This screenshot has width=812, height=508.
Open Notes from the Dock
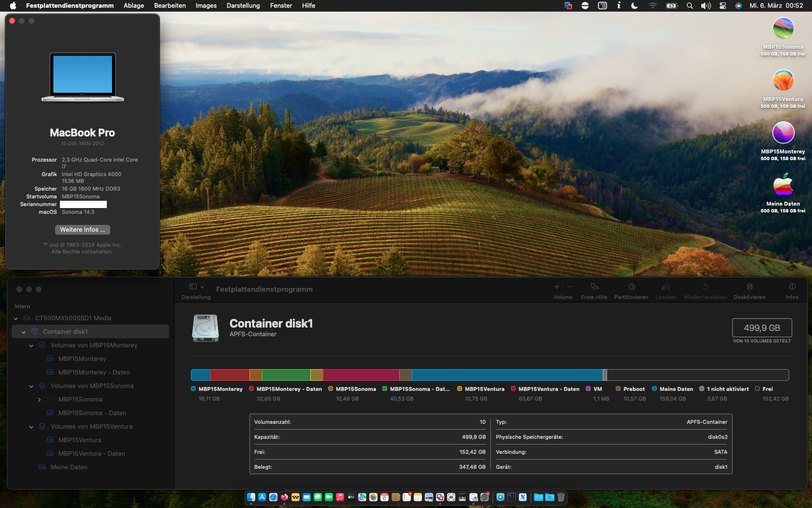[x=418, y=497]
